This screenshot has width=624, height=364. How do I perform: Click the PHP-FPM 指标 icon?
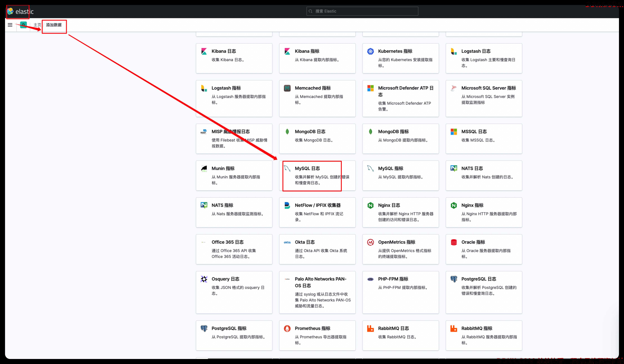pyautogui.click(x=370, y=279)
